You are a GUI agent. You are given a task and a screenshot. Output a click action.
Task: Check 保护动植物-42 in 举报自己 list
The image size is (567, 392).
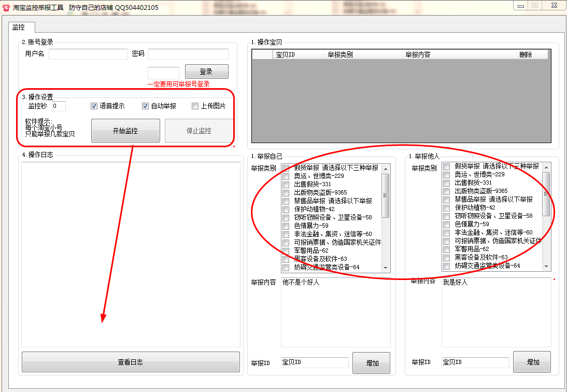(x=286, y=209)
